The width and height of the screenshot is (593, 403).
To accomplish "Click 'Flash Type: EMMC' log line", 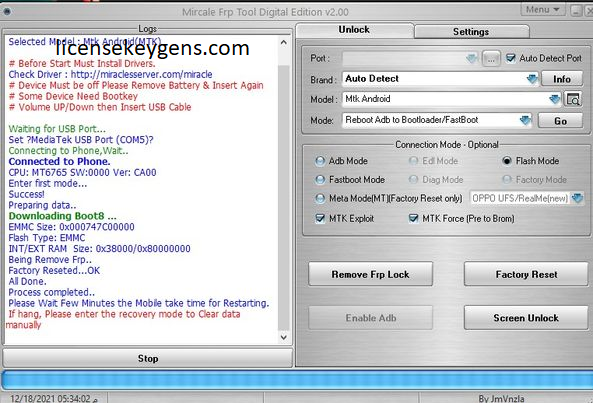I will pos(47,238).
